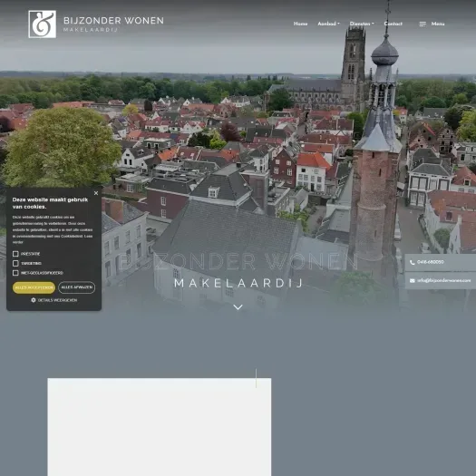Tick the Prestatie cookie checkbox

(15, 254)
